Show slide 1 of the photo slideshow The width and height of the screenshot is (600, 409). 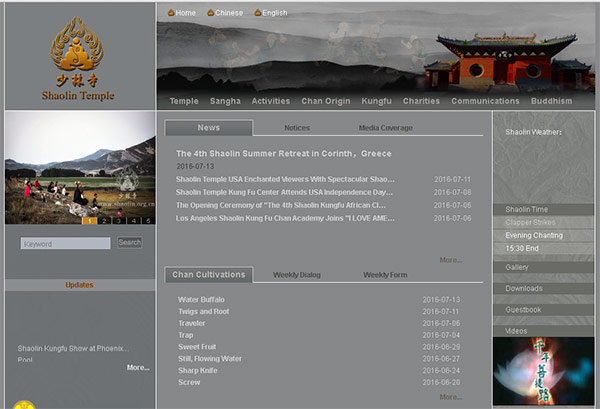[90, 220]
